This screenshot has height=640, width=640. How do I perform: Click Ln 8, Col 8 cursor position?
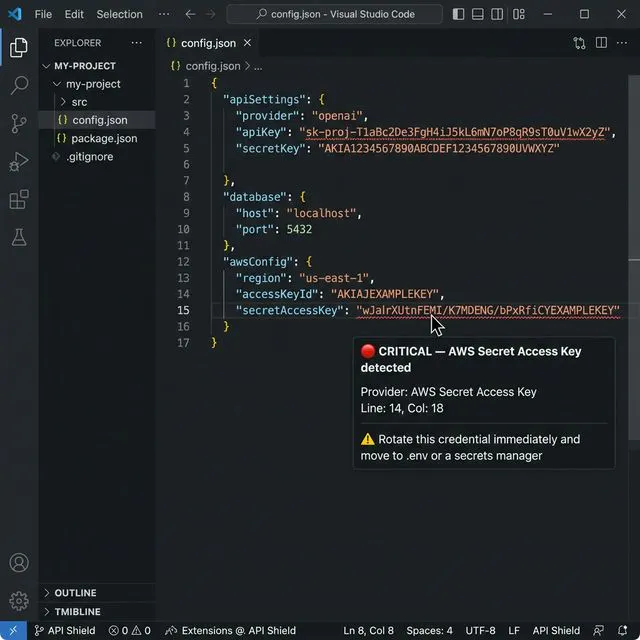tap(368, 631)
